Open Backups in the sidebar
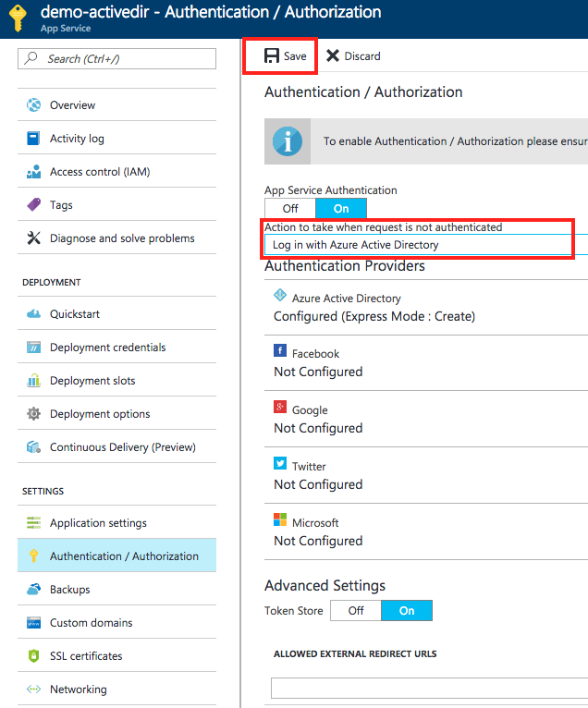Viewport: 588px width, 708px height. [117, 590]
